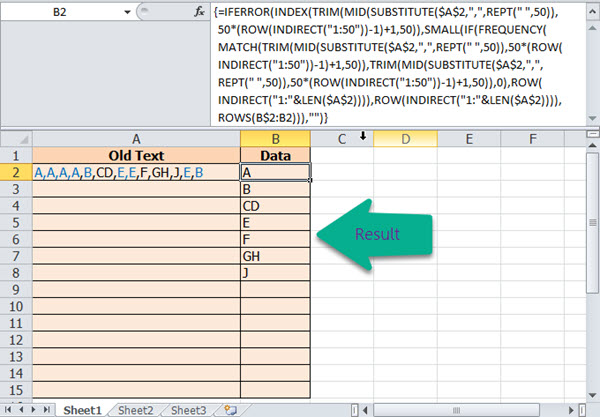Screen dimensions: 600x417
Task: Select column A header
Action: point(135,138)
